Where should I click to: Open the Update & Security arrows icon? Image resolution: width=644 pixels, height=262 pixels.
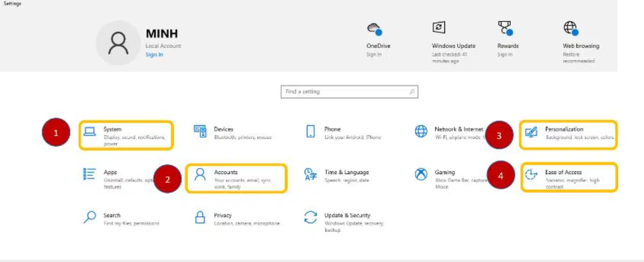click(310, 218)
